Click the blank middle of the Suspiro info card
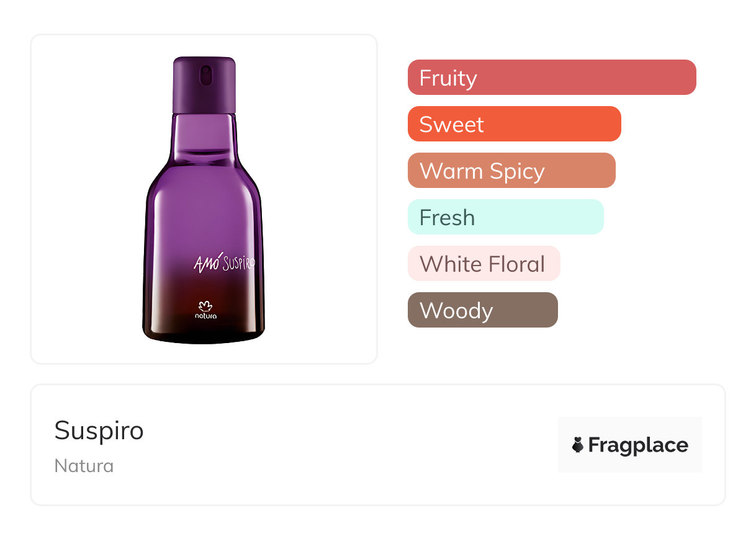The image size is (756, 536). click(348, 445)
